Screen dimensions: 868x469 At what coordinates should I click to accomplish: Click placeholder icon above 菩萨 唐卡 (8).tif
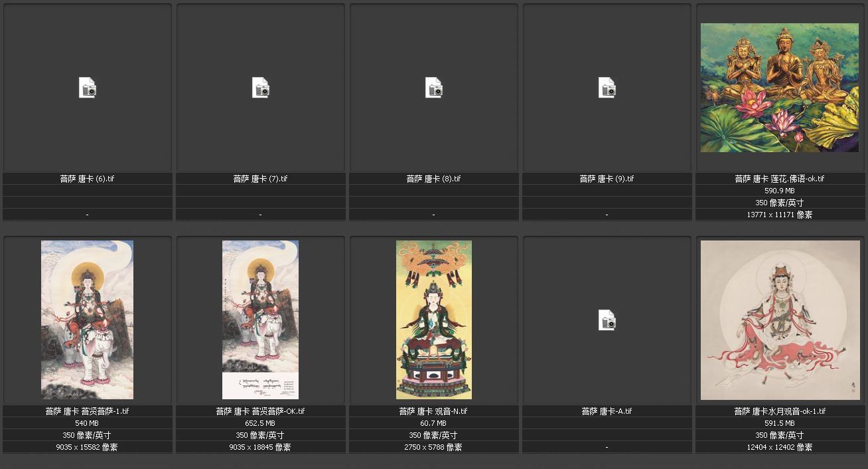point(434,88)
